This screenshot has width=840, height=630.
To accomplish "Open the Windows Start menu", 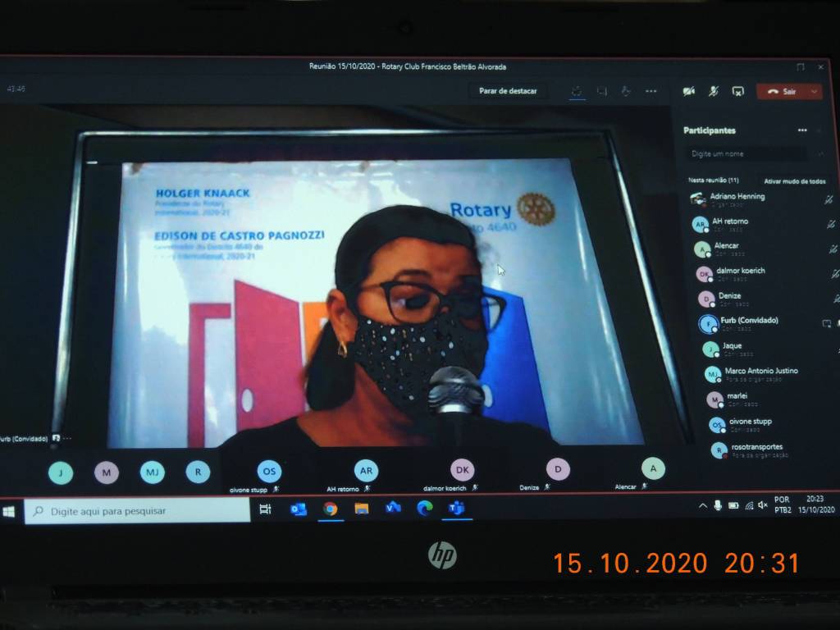I will click(8, 512).
